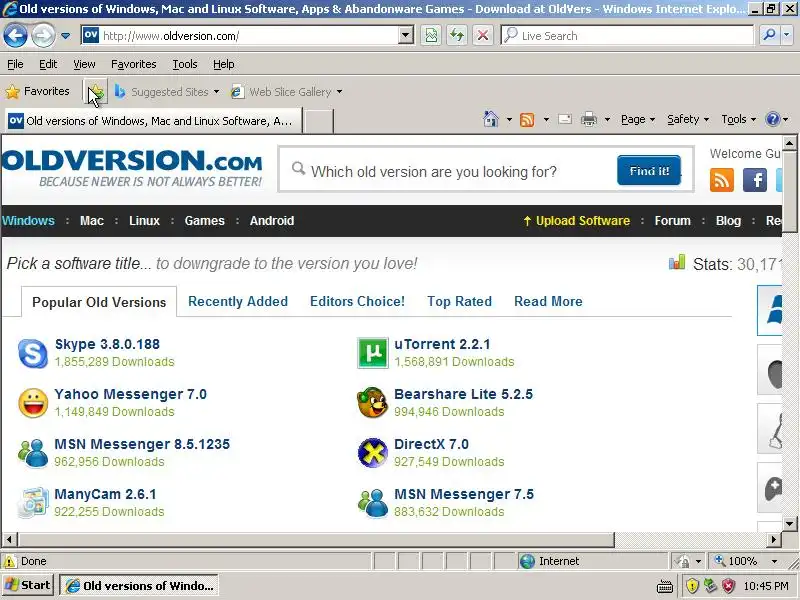The height and width of the screenshot is (600, 800).
Task: Click the Skype logo icon
Action: tap(33, 353)
